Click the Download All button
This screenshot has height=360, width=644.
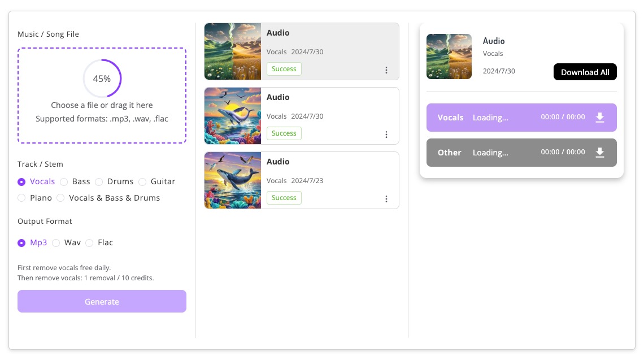coord(585,72)
